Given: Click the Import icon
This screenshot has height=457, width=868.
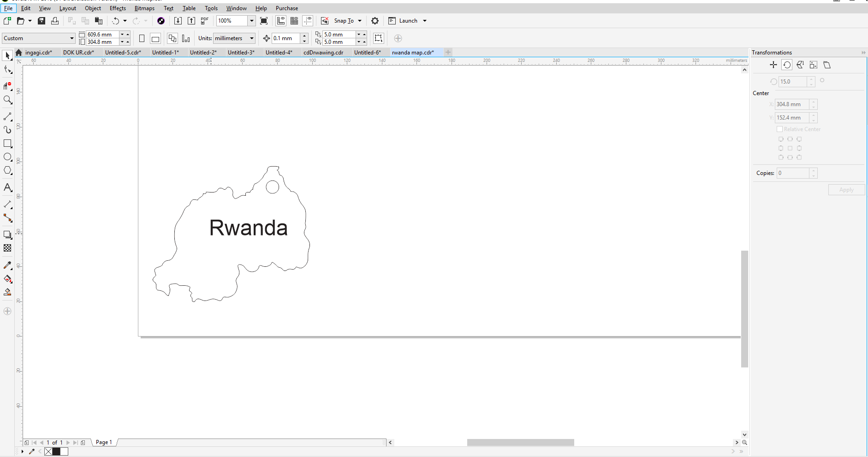Looking at the screenshot, I should click(x=178, y=21).
